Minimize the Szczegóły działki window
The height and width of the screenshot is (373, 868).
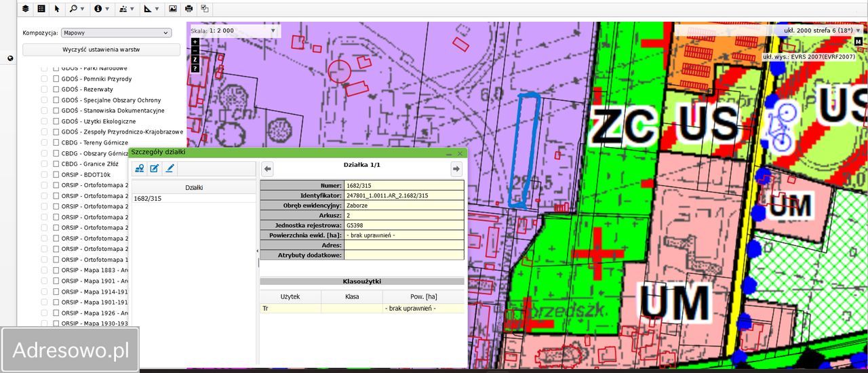[x=449, y=154]
